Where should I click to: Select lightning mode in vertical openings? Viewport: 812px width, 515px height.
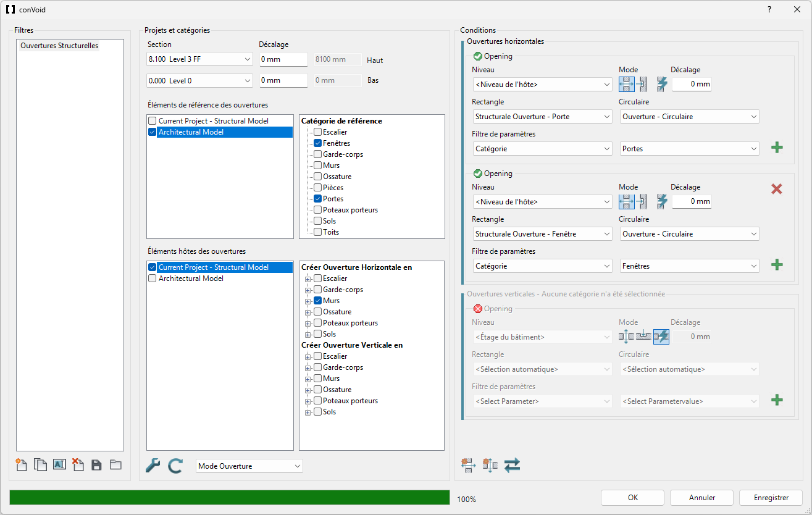(x=661, y=336)
